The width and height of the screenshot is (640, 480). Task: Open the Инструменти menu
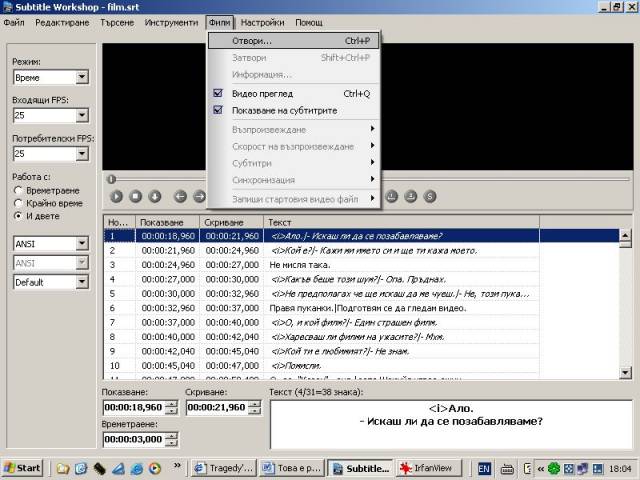pyautogui.click(x=171, y=22)
